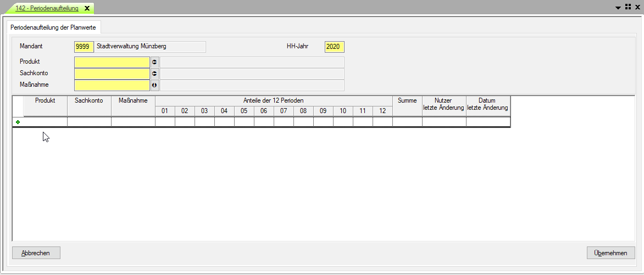Image resolution: width=644 pixels, height=275 pixels.
Task: Select the 142 - Periodenaufteilung document tab
Action: pyautogui.click(x=47, y=8)
